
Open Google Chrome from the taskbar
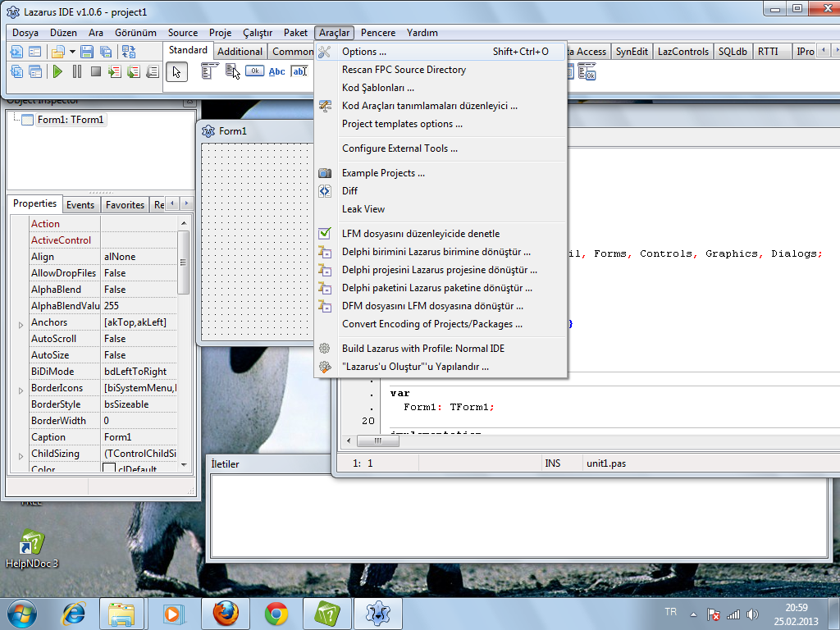(x=276, y=614)
